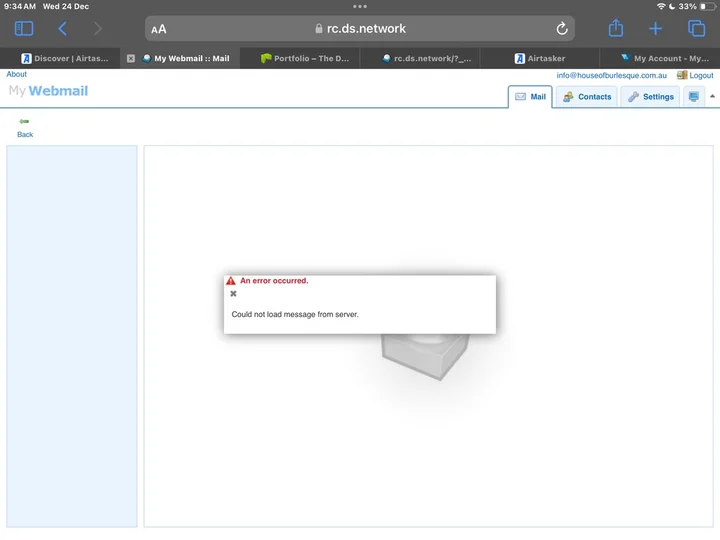Show the tab overview

(696, 28)
